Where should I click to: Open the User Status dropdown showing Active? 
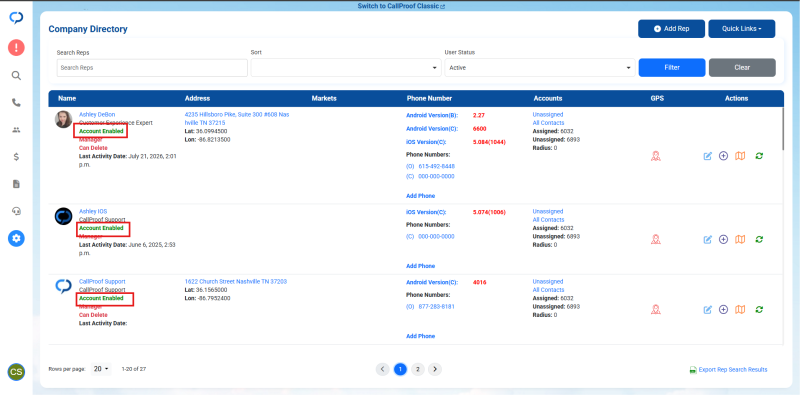pyautogui.click(x=540, y=67)
